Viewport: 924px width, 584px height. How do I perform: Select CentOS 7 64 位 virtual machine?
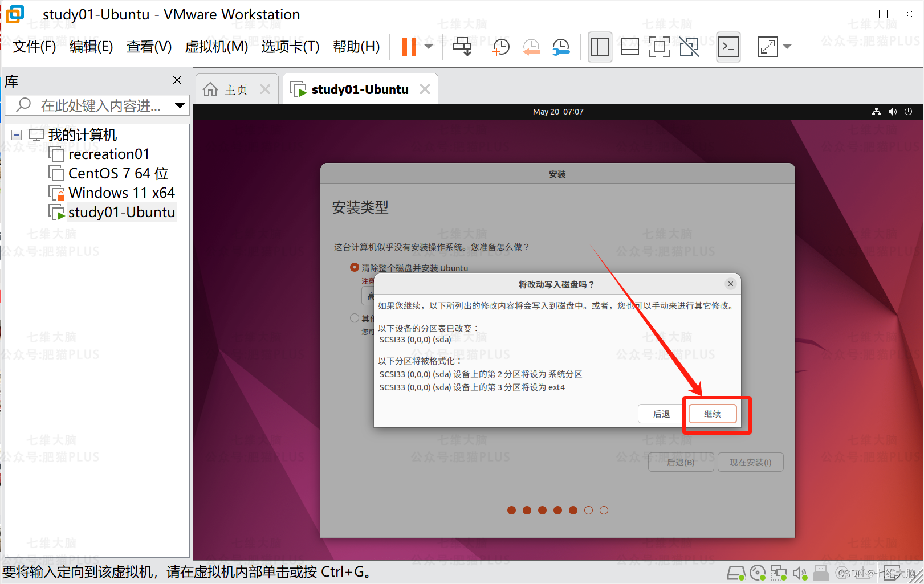[118, 174]
